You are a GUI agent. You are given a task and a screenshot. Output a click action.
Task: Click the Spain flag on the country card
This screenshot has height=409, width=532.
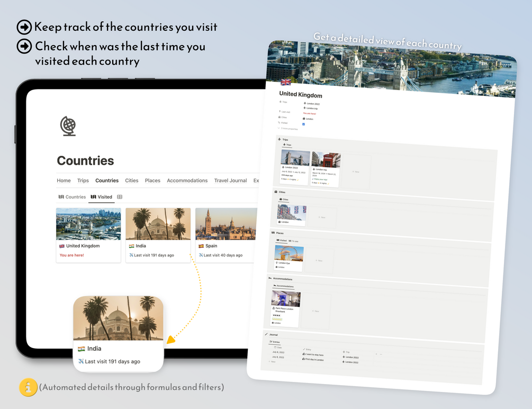(x=201, y=246)
